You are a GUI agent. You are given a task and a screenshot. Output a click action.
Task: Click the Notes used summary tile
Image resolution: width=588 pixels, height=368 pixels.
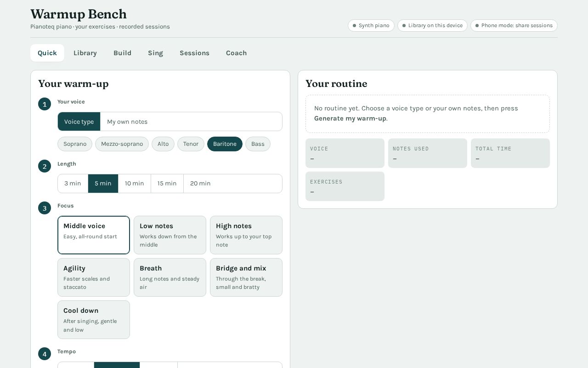(428, 153)
